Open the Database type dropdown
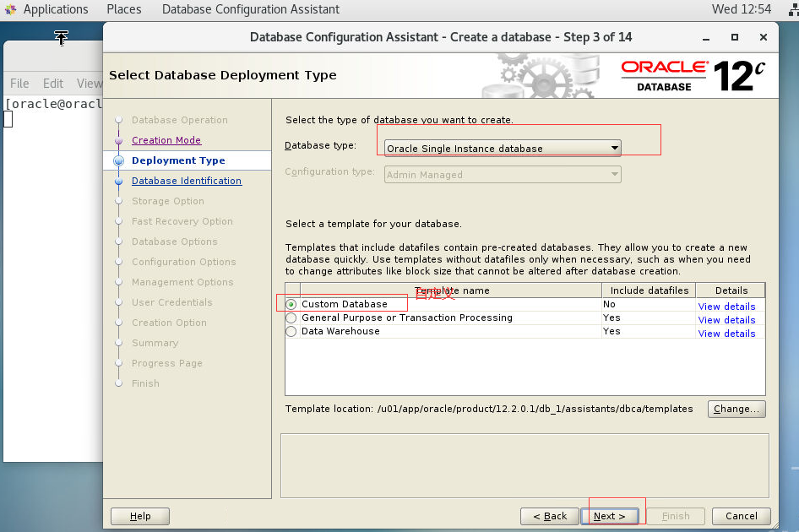The image size is (799, 532). (503, 149)
